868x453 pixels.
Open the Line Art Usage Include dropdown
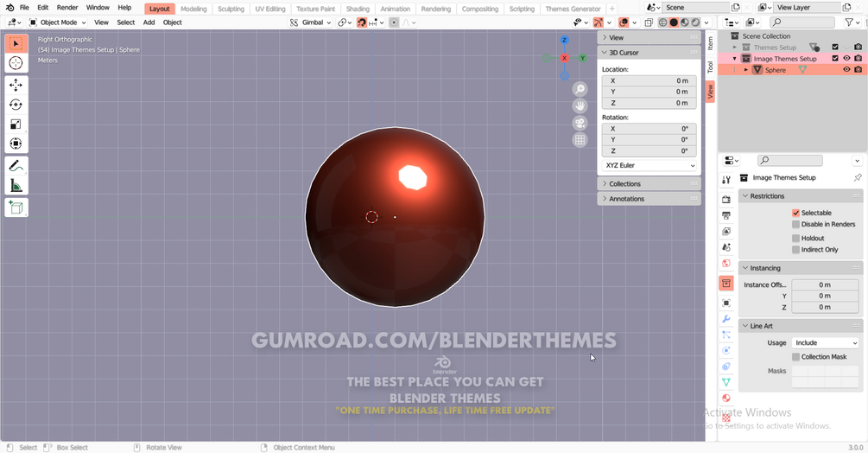(825, 343)
